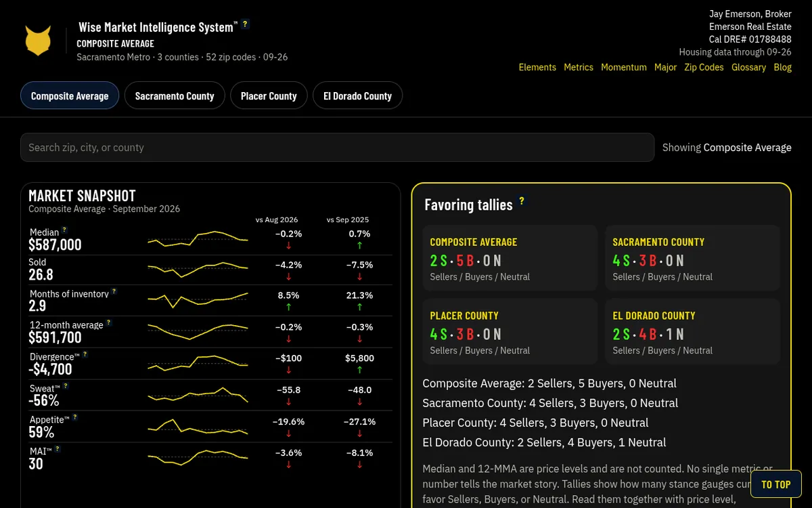Click the 12-month average sparkline
The image size is (812, 508).
(x=198, y=331)
